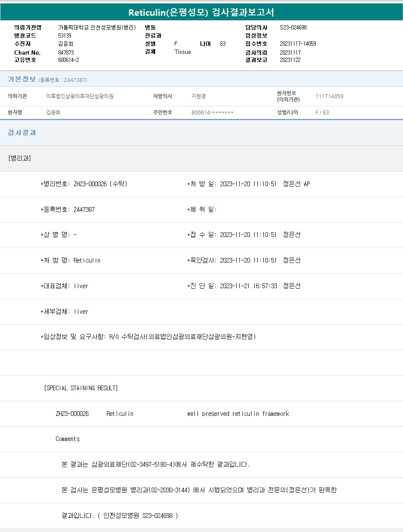Image resolution: width=403 pixels, height=532 pixels.
Task: Select the 진단일 timestamp 2023-11-21 16:57:33
Action: (x=248, y=286)
